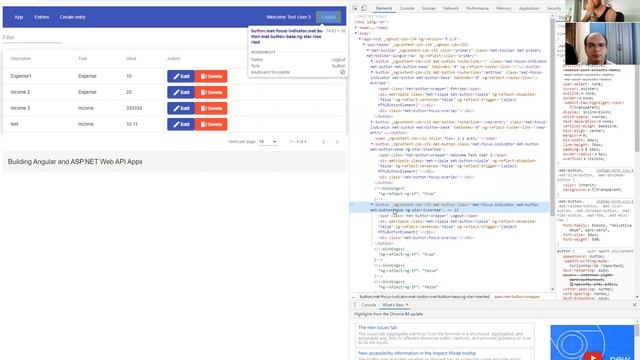
Task: Click the App link in the blue toolbar
Action: [19, 17]
